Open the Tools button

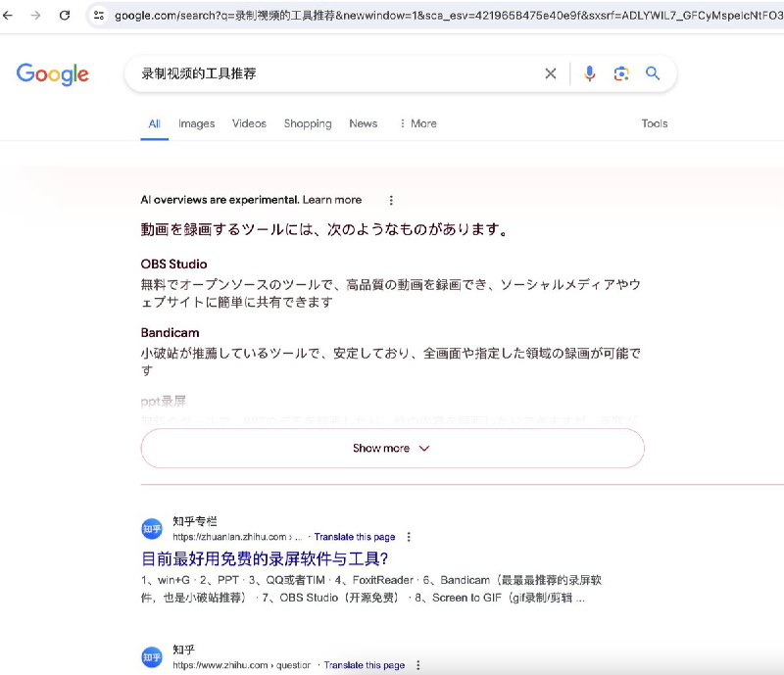654,123
